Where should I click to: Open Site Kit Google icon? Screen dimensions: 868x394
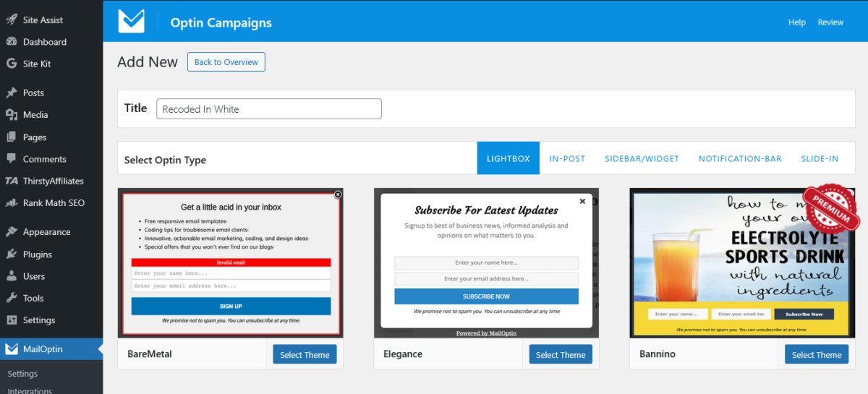(x=11, y=64)
